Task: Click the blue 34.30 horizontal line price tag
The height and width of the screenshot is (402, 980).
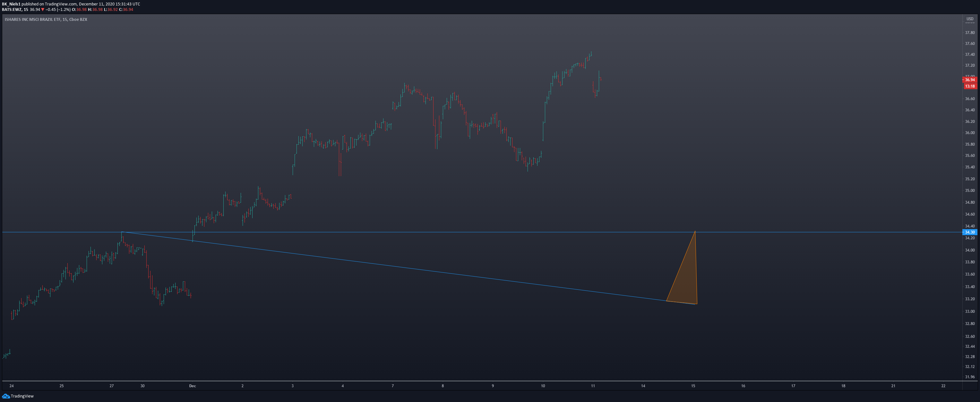Action: pos(970,232)
